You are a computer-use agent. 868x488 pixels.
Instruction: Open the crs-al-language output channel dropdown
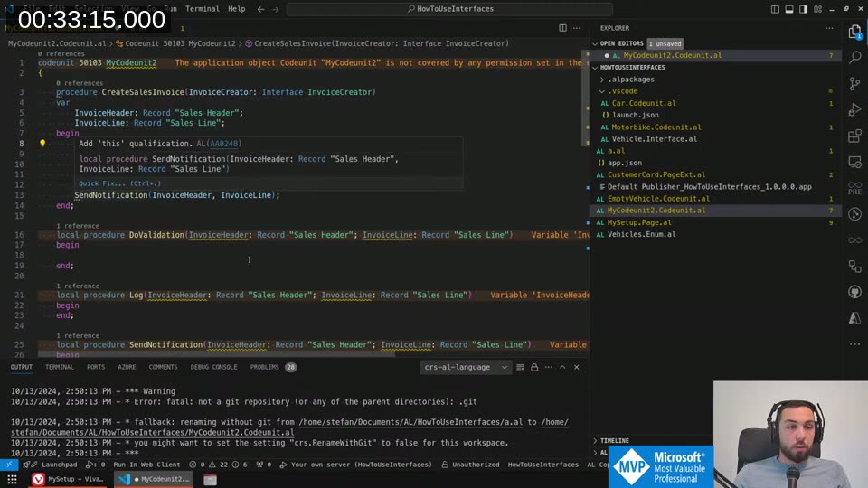tap(466, 367)
